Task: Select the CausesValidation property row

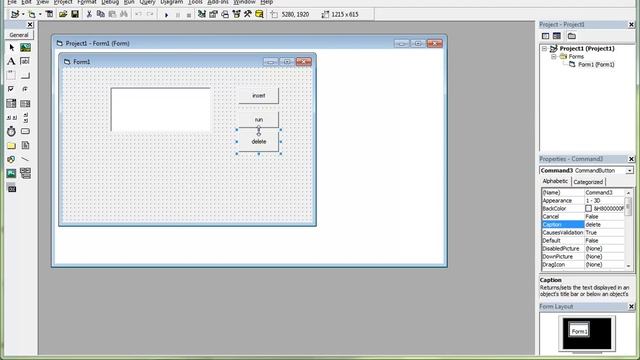Action: [x=583, y=233]
